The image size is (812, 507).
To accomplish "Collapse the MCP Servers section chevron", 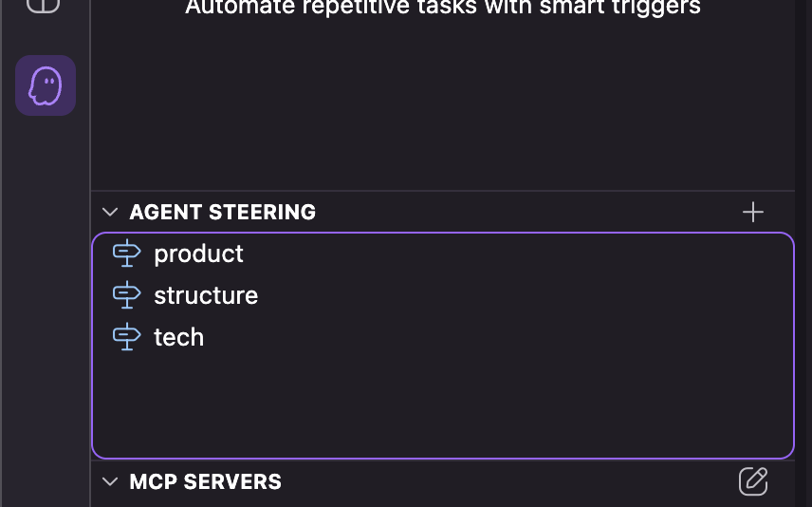I will tap(110, 481).
